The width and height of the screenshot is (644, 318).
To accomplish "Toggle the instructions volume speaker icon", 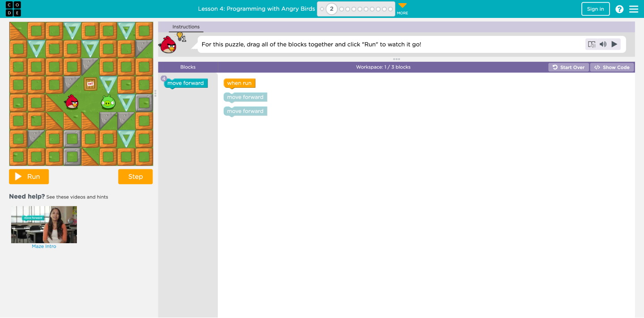I will pyautogui.click(x=603, y=44).
